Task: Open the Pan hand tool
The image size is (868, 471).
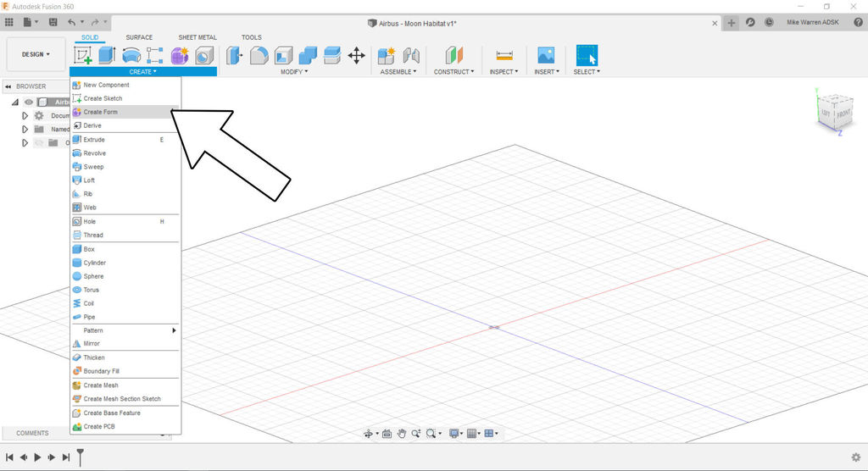Action: pos(402,434)
